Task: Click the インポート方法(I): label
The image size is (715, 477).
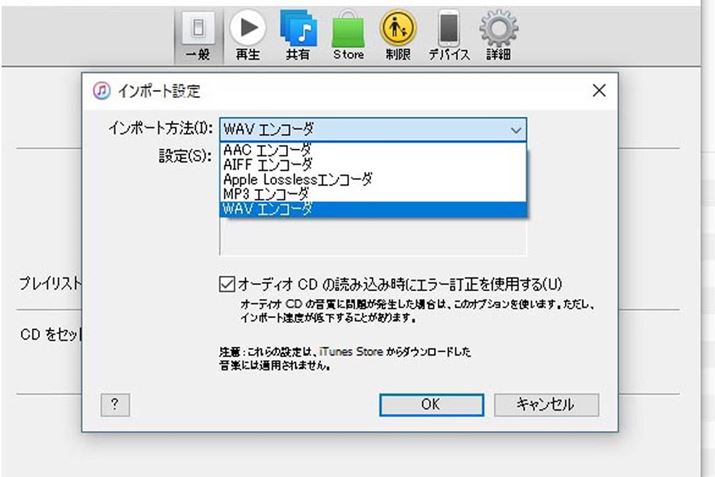Action: 161,129
